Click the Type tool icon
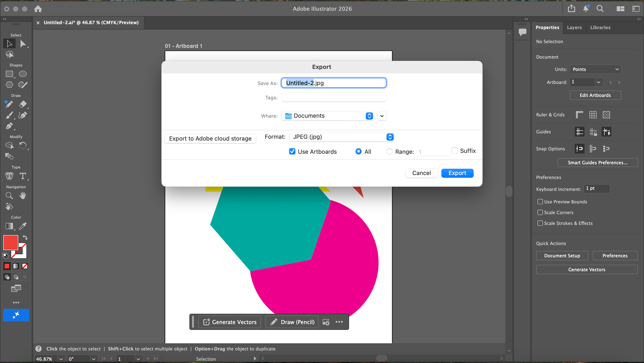 [x=23, y=176]
